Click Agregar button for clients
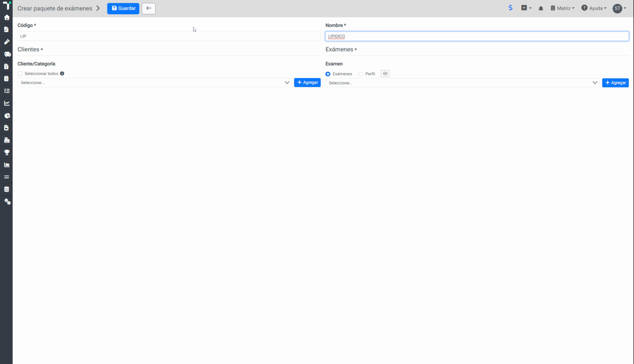 [307, 83]
